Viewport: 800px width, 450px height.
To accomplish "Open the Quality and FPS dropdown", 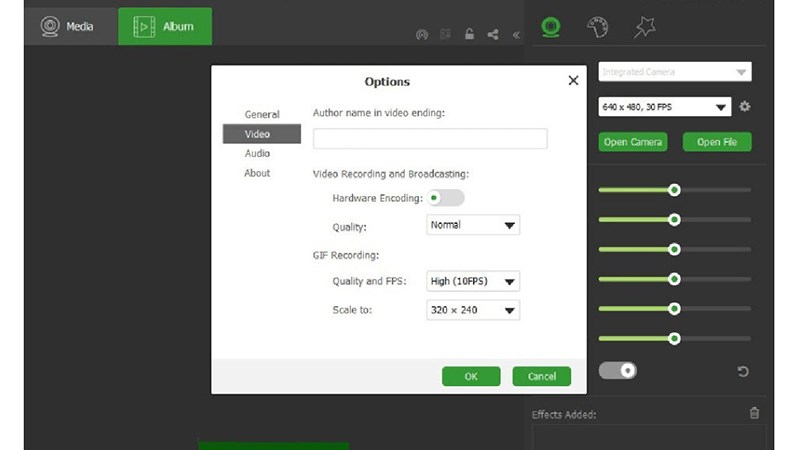I will pos(473,282).
